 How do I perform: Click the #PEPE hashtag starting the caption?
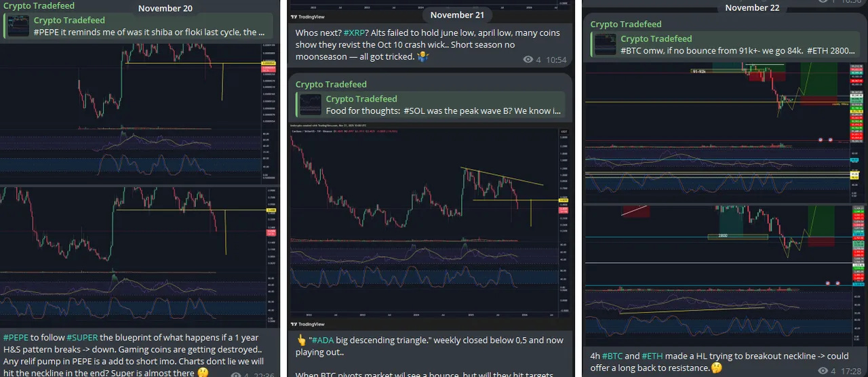point(16,337)
